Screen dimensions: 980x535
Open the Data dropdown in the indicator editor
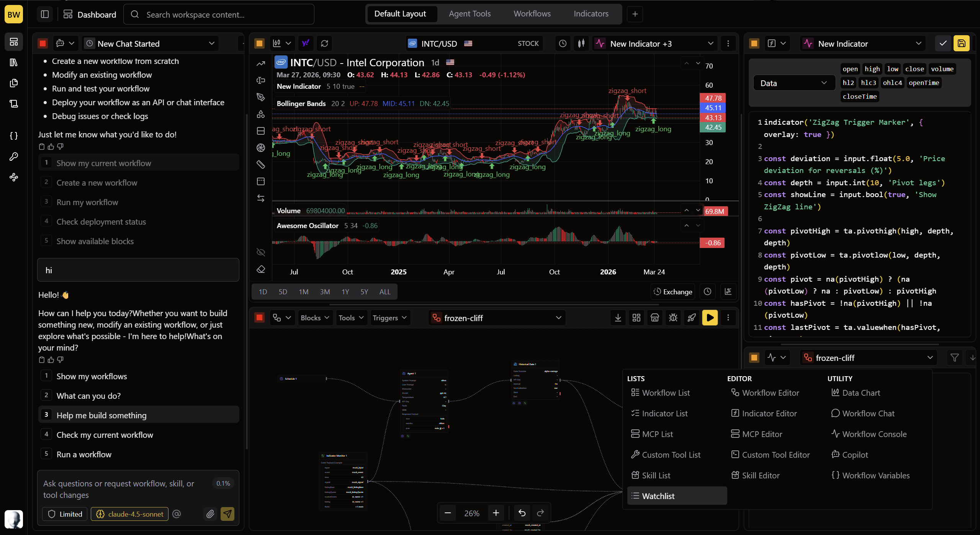(x=793, y=83)
